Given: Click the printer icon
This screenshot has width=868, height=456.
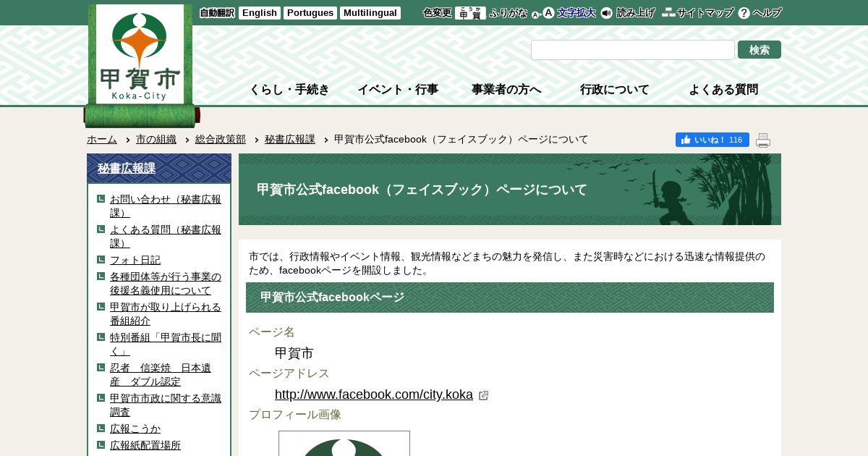Looking at the screenshot, I should 763,140.
